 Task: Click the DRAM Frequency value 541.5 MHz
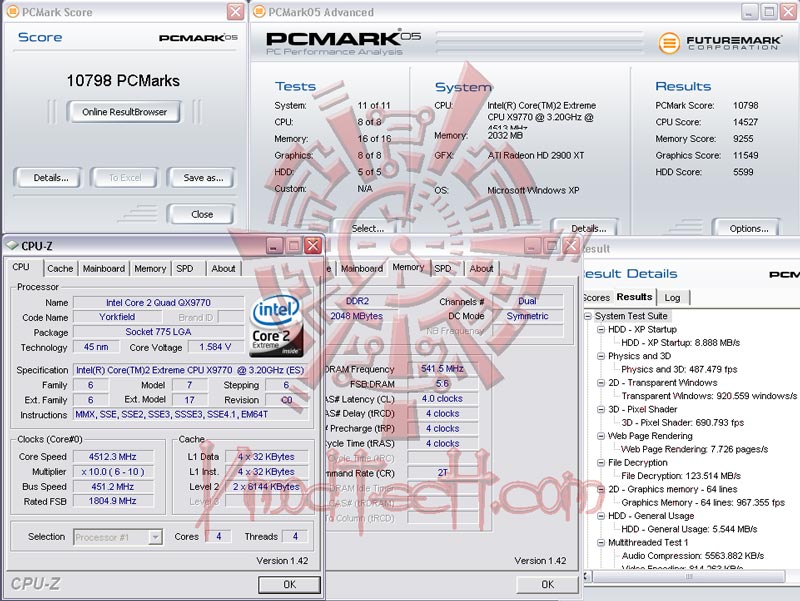(x=442, y=368)
